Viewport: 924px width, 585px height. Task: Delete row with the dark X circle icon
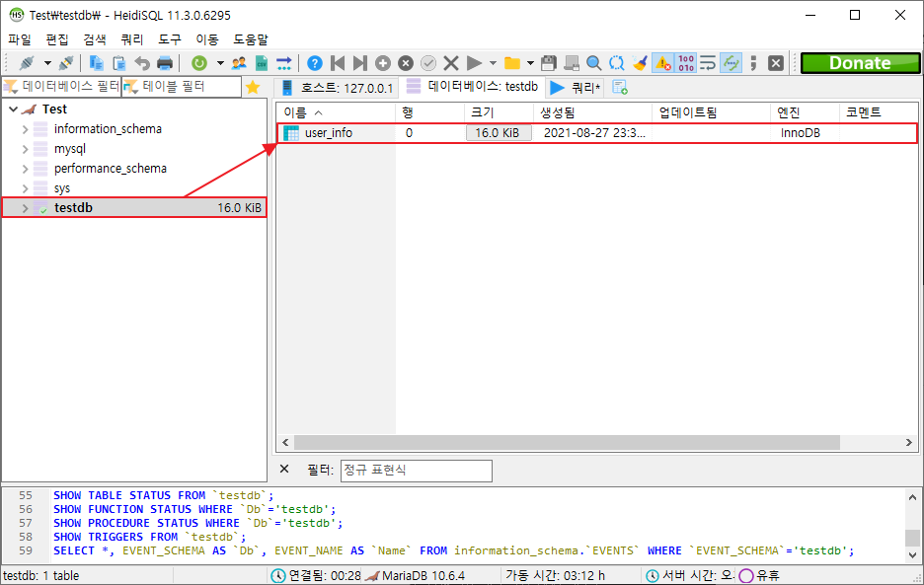point(406,63)
